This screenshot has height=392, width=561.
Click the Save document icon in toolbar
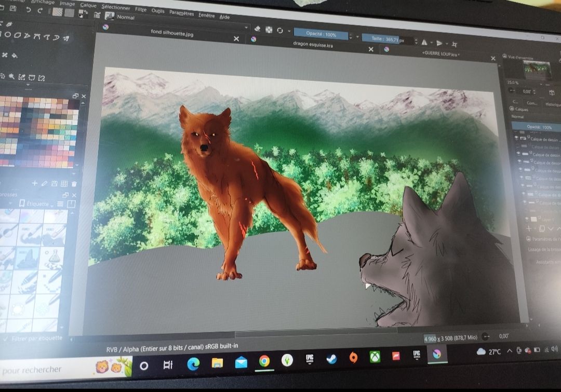click(x=13, y=8)
